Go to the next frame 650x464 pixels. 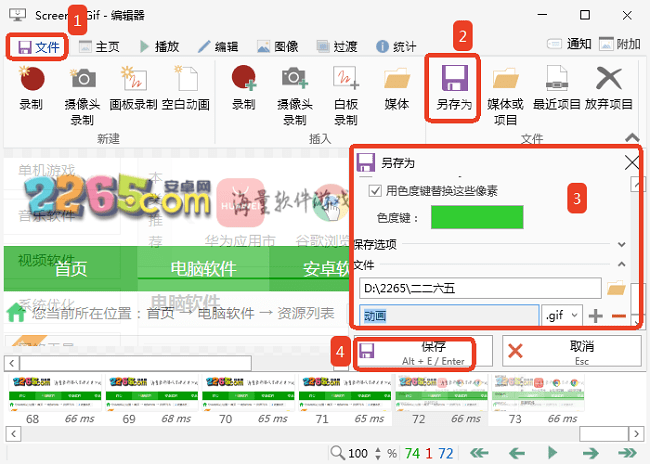(590, 453)
